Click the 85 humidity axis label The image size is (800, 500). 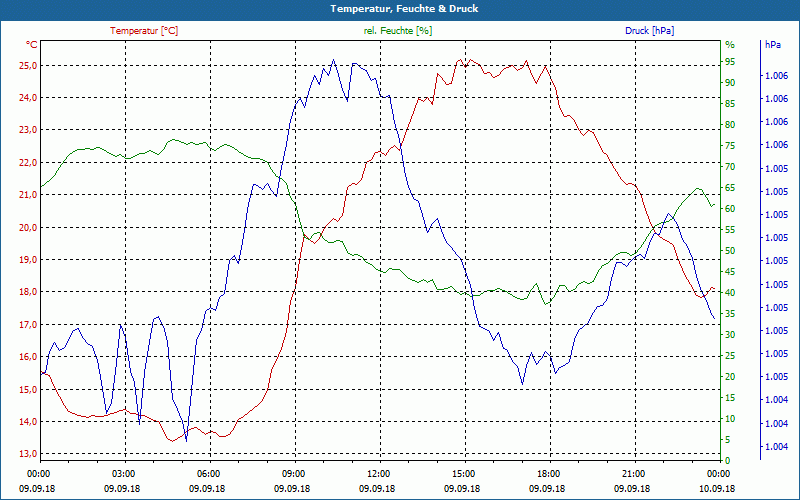click(730, 104)
